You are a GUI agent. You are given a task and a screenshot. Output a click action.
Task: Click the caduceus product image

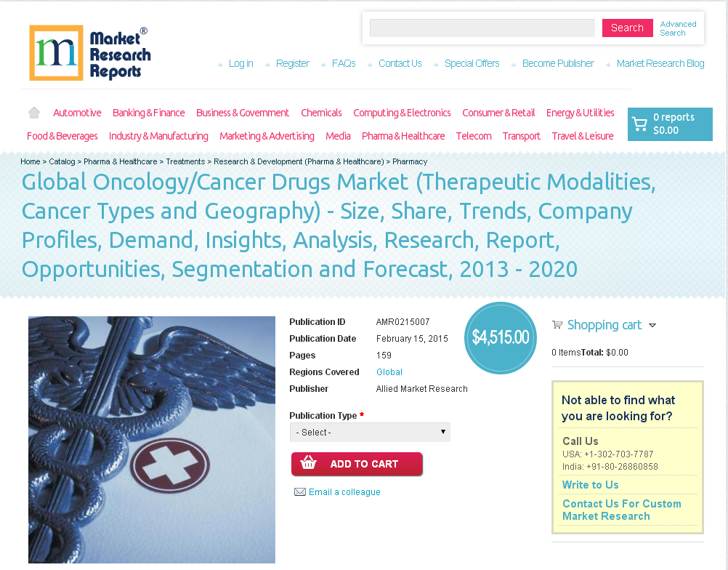coord(151,439)
